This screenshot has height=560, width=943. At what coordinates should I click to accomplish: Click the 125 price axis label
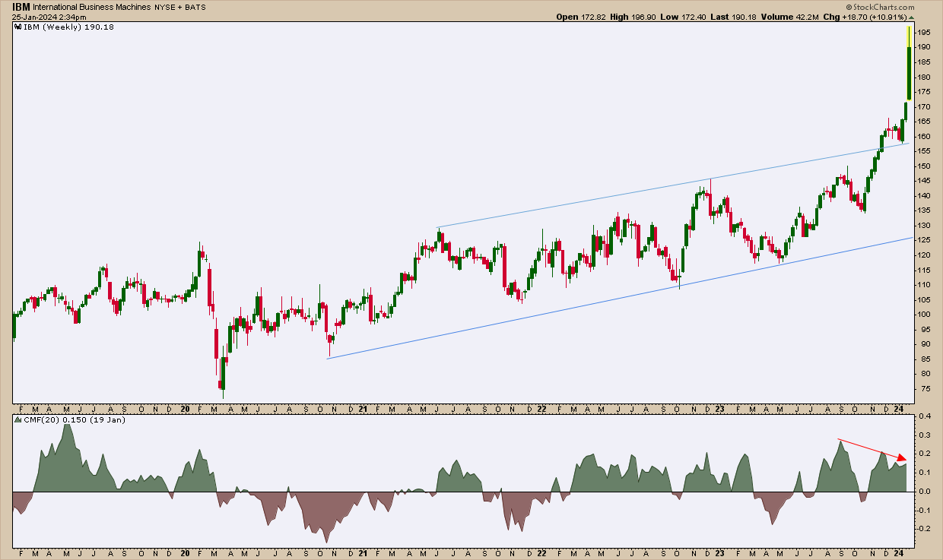(x=923, y=240)
